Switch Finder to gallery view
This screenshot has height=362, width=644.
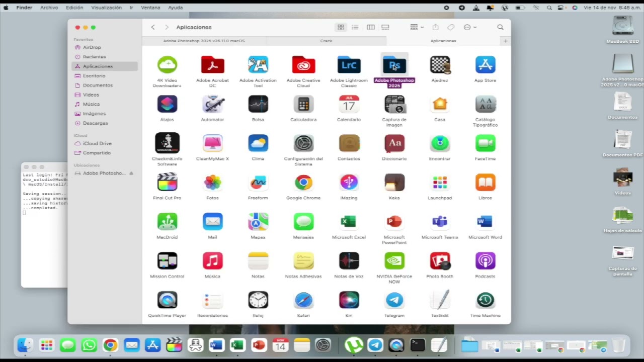click(x=385, y=27)
